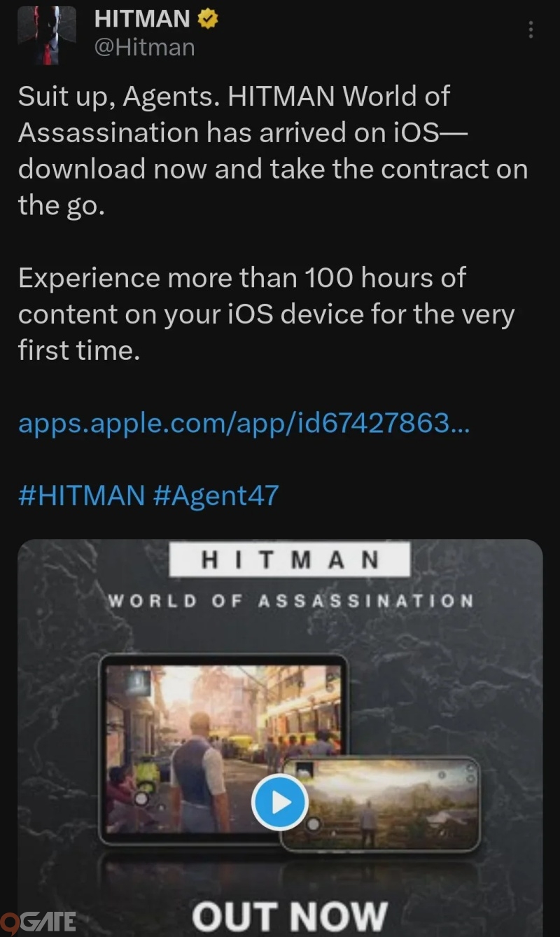This screenshot has height=937, width=560.
Task: Click the gold verified badge
Action: [208, 19]
